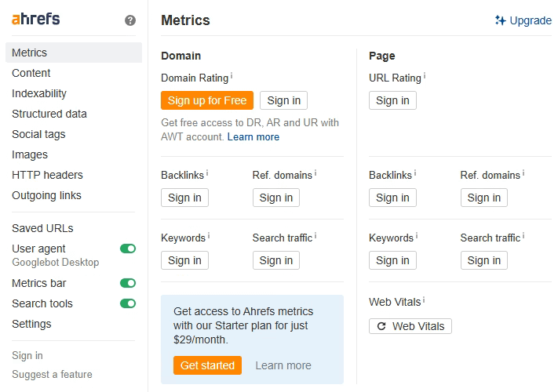Sign in under URL Rating
The width and height of the screenshot is (558, 392).
(x=392, y=100)
